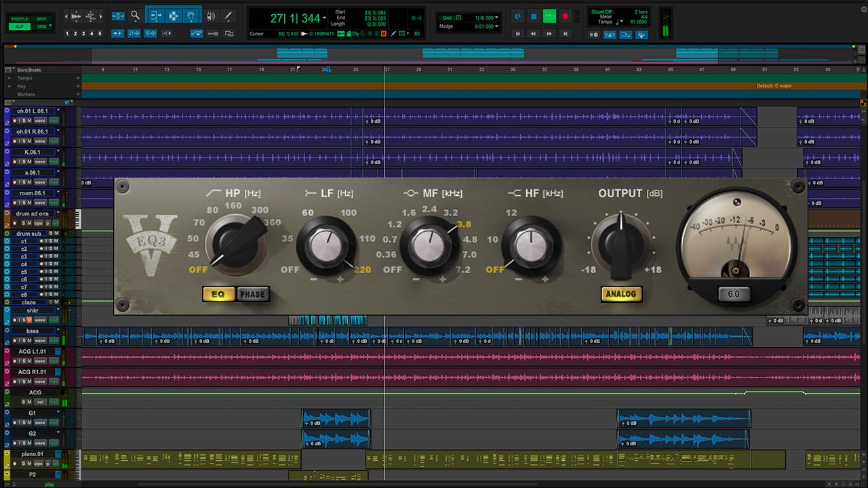The image size is (868, 488).
Task: Toggle the ANALOG button on the plugin
Action: click(621, 293)
